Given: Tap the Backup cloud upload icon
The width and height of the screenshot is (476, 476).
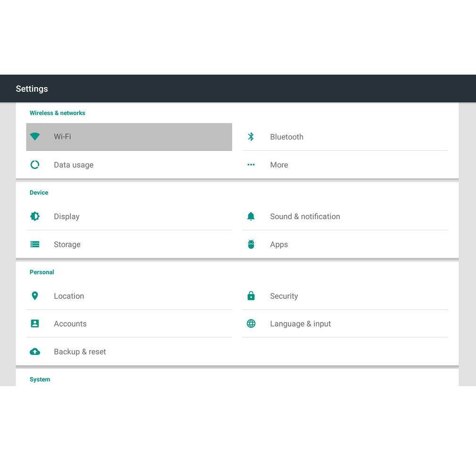Looking at the screenshot, I should [35, 352].
